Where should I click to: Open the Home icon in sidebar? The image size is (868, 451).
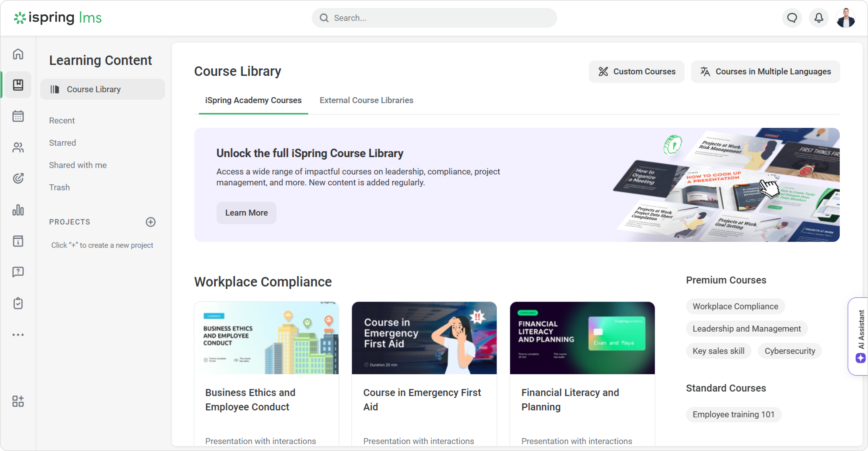pyautogui.click(x=18, y=54)
